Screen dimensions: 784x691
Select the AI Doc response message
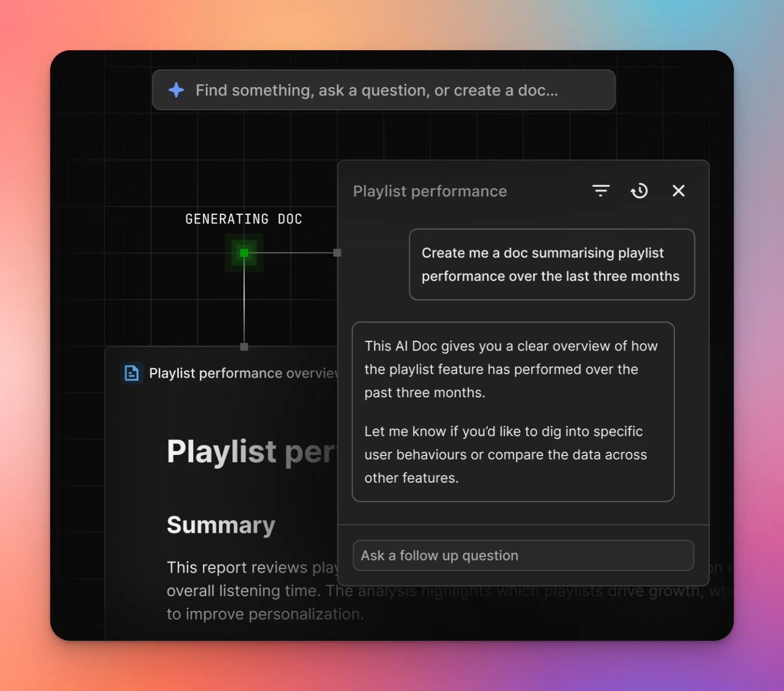[512, 412]
